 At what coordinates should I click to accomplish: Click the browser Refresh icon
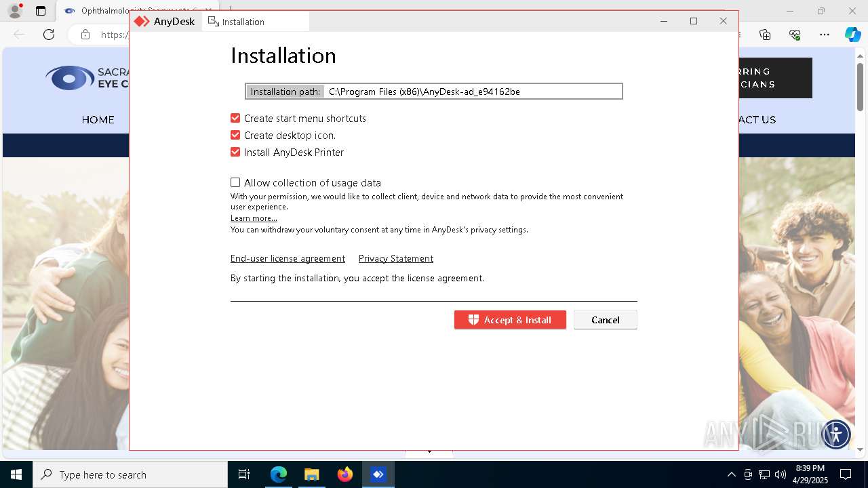click(x=49, y=35)
